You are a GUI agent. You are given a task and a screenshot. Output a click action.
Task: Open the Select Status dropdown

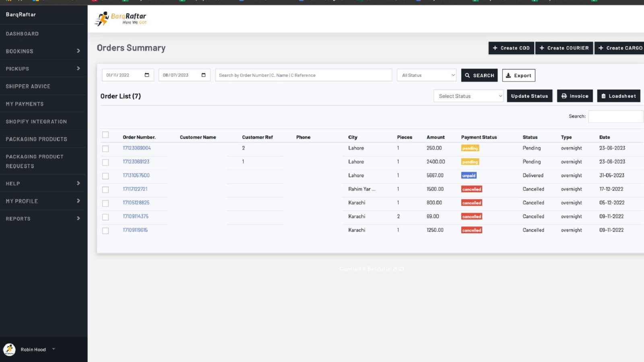(469, 96)
